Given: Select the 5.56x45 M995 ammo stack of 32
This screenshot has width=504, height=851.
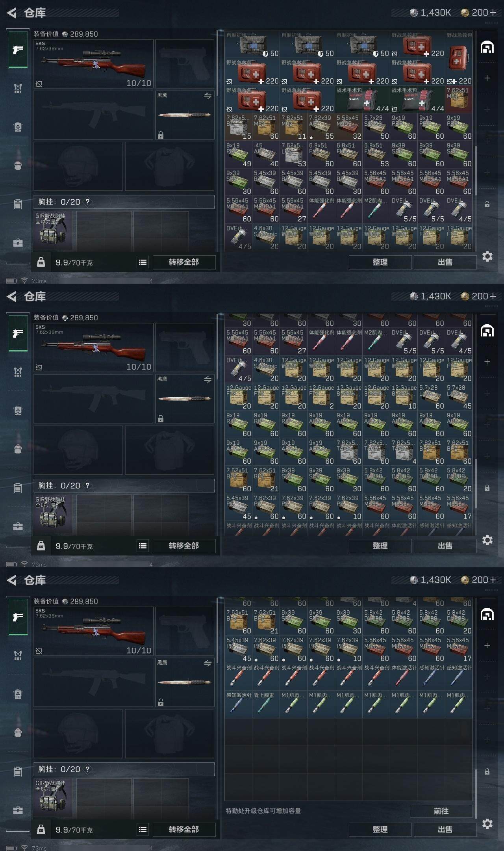Looking at the screenshot, I should (x=348, y=127).
